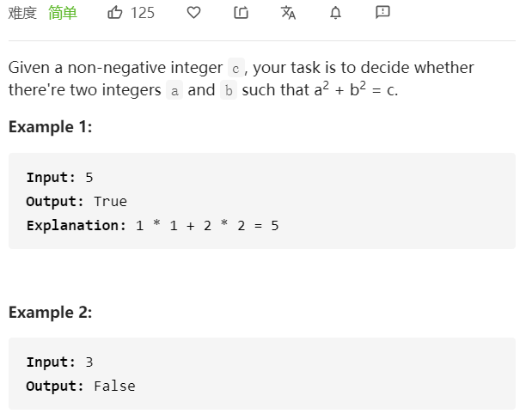The height and width of the screenshot is (420, 526).
Task: Click the 难度 difficulty label
Action: (x=22, y=13)
